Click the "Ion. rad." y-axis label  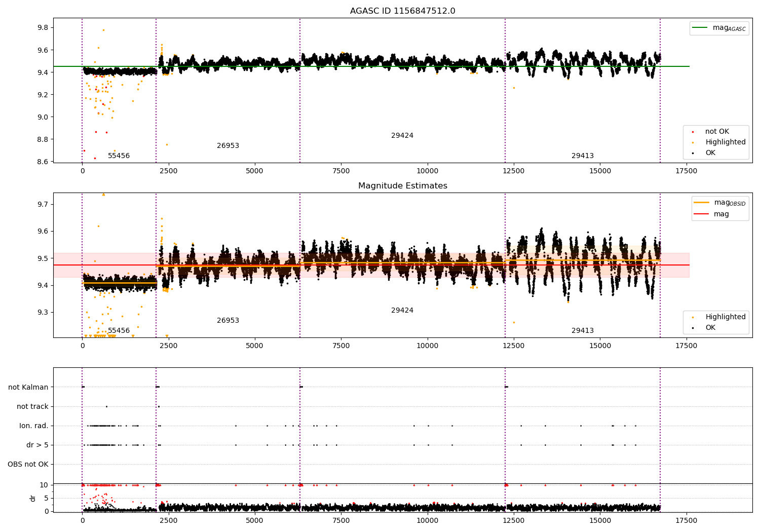click(x=34, y=426)
